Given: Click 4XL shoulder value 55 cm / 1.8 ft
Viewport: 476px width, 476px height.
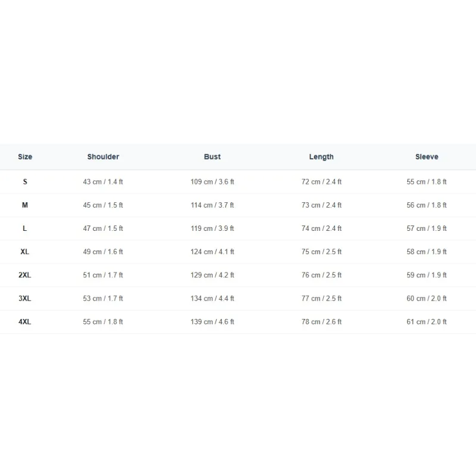Looking at the screenshot, I should (x=103, y=322).
